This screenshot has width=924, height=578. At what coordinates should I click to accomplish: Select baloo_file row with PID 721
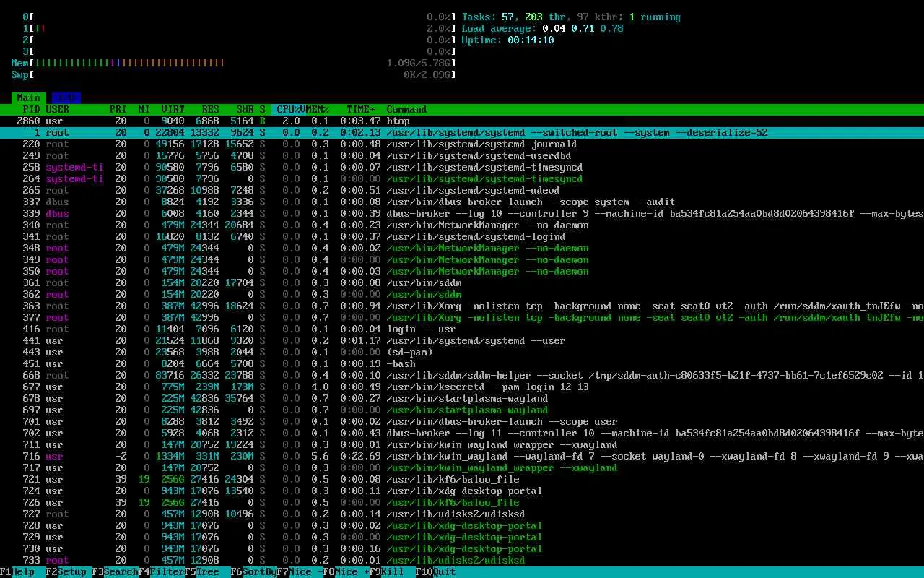click(x=462, y=479)
